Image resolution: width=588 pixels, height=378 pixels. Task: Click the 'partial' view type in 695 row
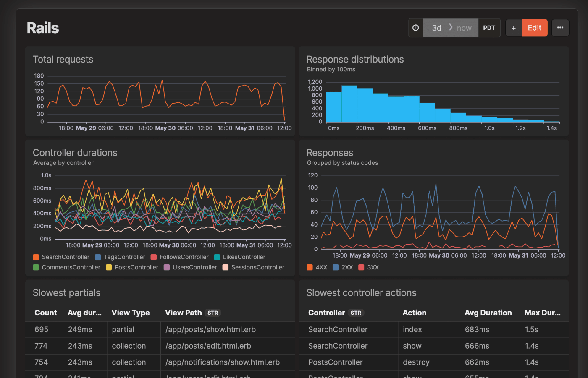coord(123,330)
